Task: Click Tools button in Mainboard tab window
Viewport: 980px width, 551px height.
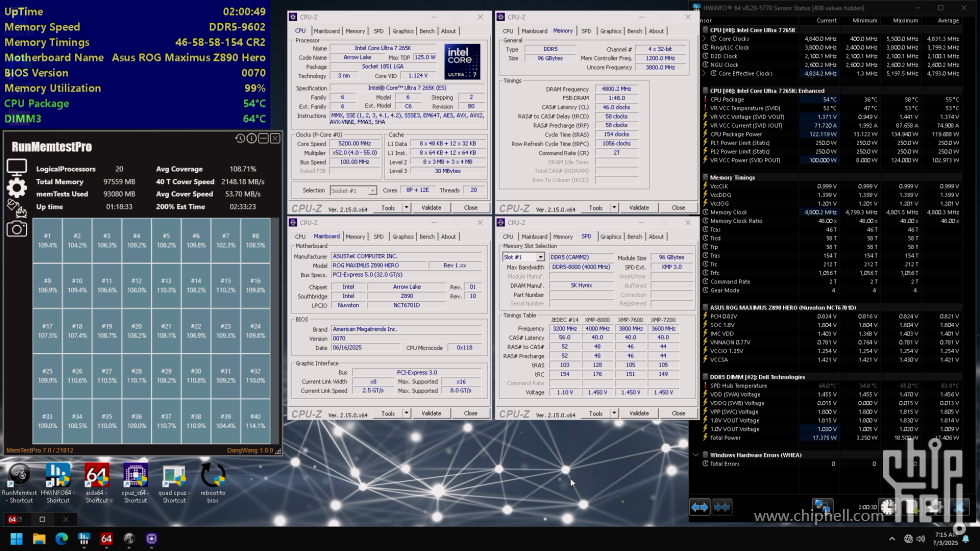Action: (x=388, y=413)
